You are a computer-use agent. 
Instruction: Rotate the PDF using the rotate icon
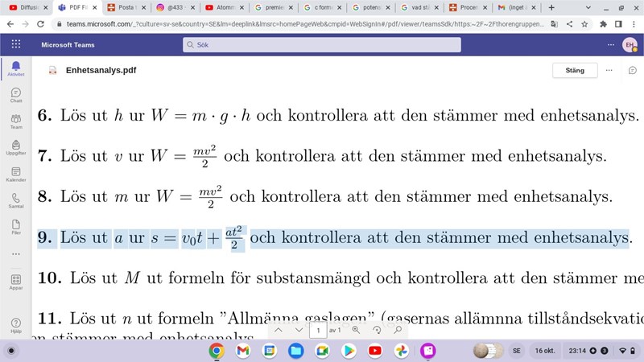tap(377, 330)
